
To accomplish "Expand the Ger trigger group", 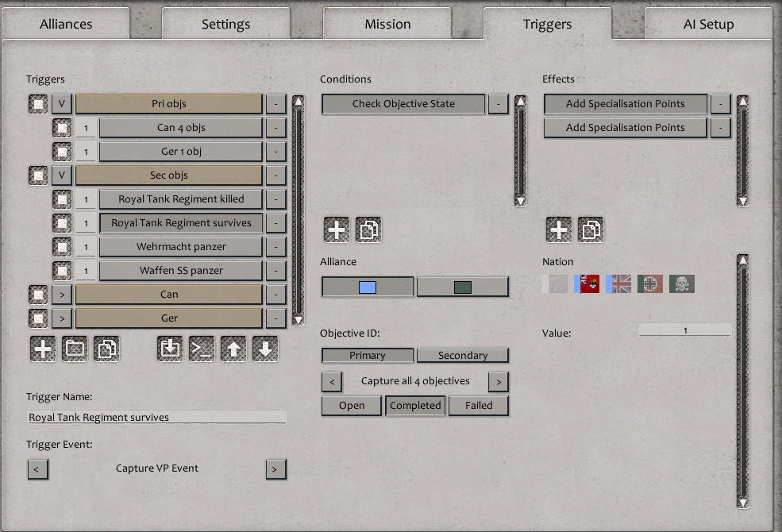I will (62, 318).
